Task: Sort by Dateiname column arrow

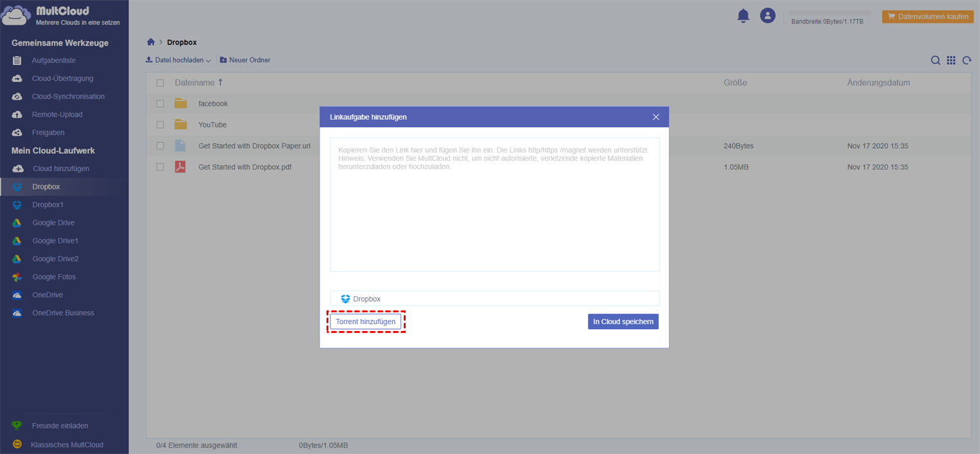Action: tap(220, 82)
